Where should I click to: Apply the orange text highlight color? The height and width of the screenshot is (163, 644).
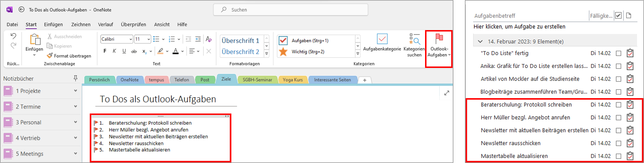tap(160, 51)
